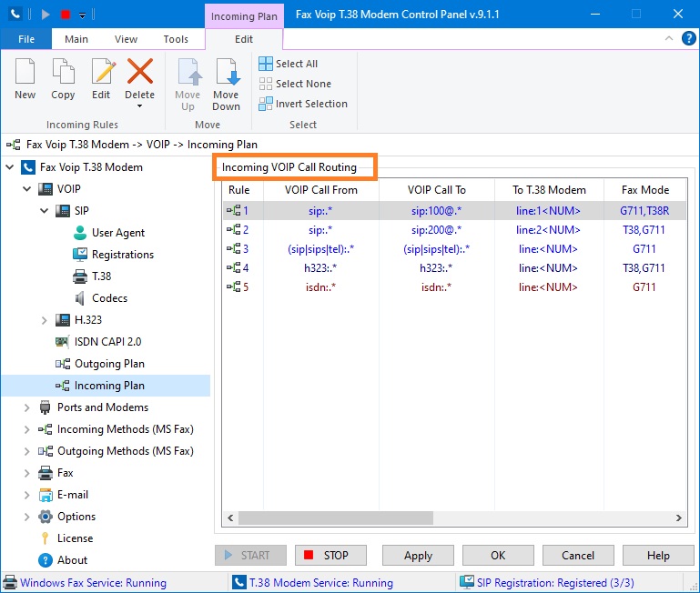
Task: Click the horizontal scrollbar thumb
Action: [336, 518]
